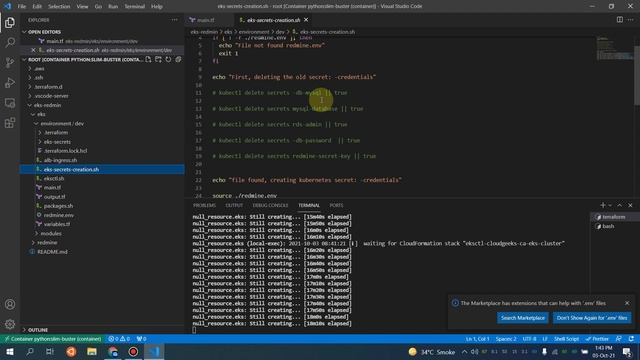This screenshot has height=360, width=640.
Task: Expand the .aws folder
Action: (x=39, y=69)
